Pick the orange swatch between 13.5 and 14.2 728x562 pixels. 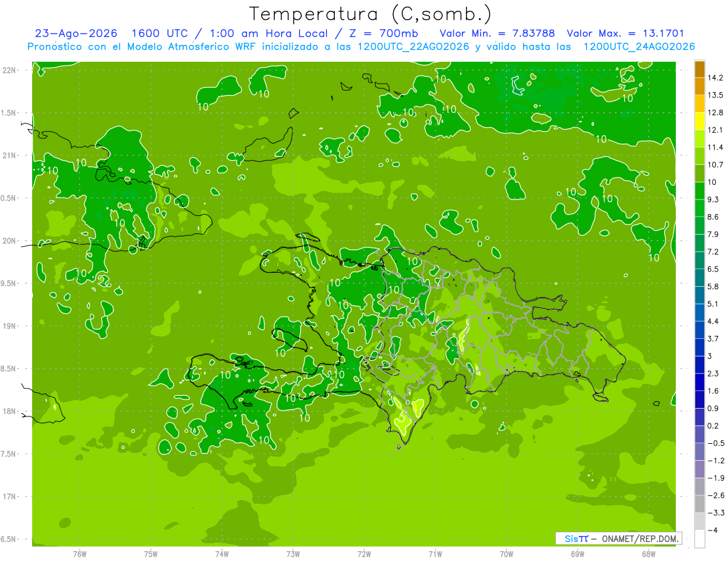tap(699, 87)
